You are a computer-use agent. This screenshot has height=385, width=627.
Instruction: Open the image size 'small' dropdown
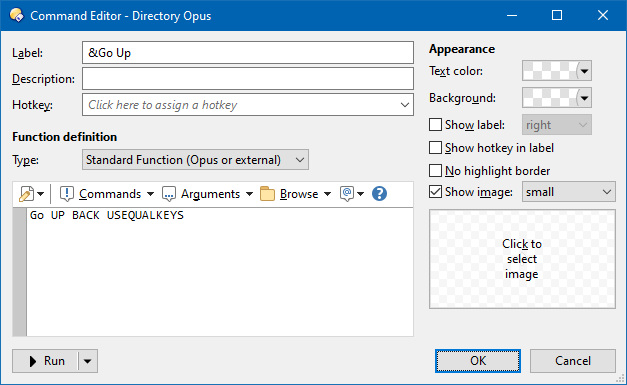coord(569,192)
